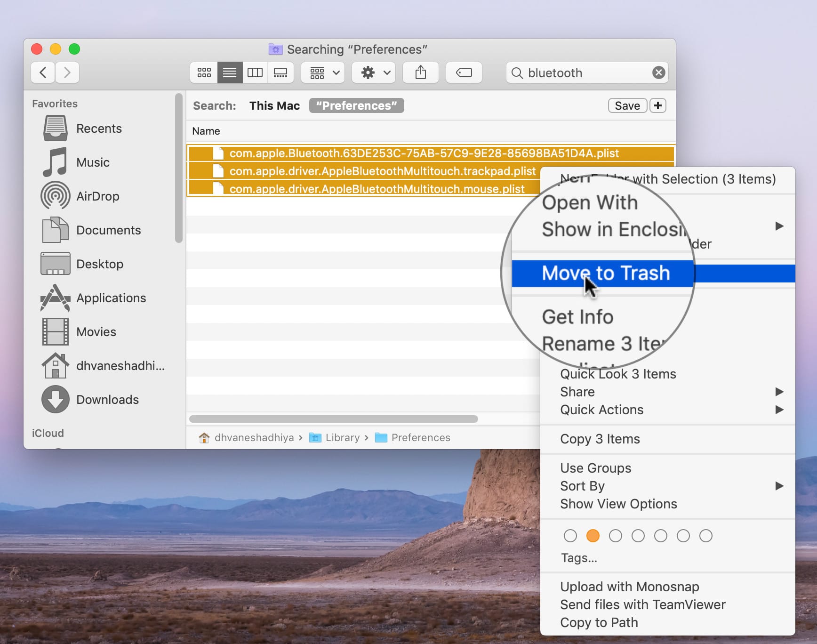Click the Share toolbar icon
The image size is (817, 644).
tap(420, 72)
